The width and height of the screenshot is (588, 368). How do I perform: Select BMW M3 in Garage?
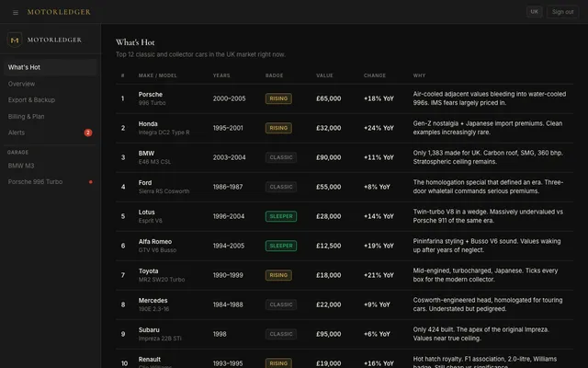[51, 166]
